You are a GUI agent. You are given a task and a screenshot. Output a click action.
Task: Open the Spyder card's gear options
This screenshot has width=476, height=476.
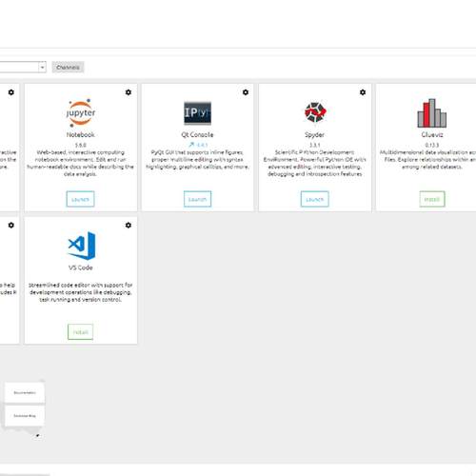pyautogui.click(x=363, y=92)
